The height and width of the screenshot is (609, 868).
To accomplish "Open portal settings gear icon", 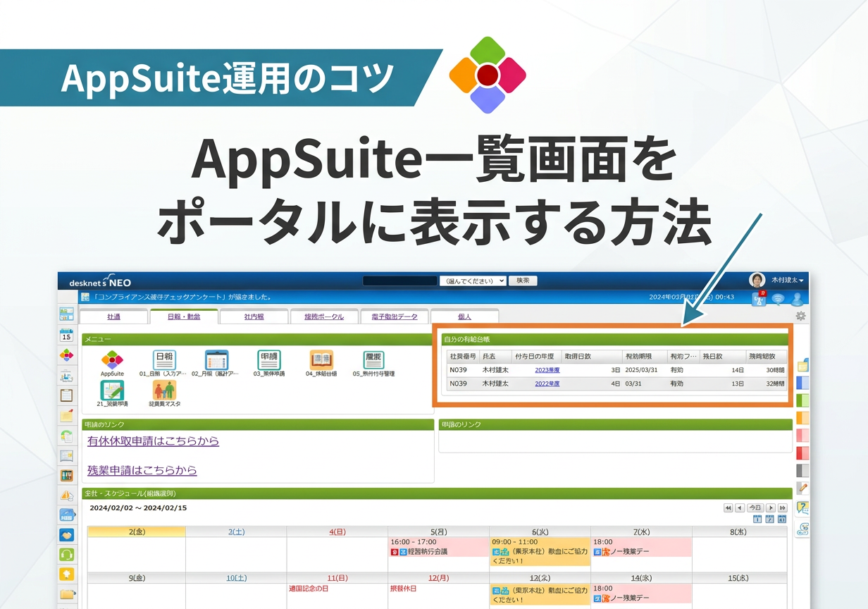I will (x=800, y=316).
